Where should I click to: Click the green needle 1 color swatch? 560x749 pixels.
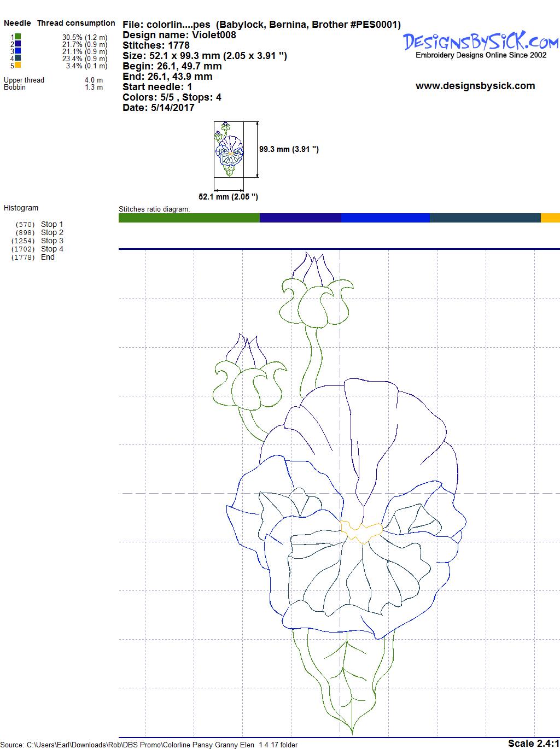(x=17, y=37)
